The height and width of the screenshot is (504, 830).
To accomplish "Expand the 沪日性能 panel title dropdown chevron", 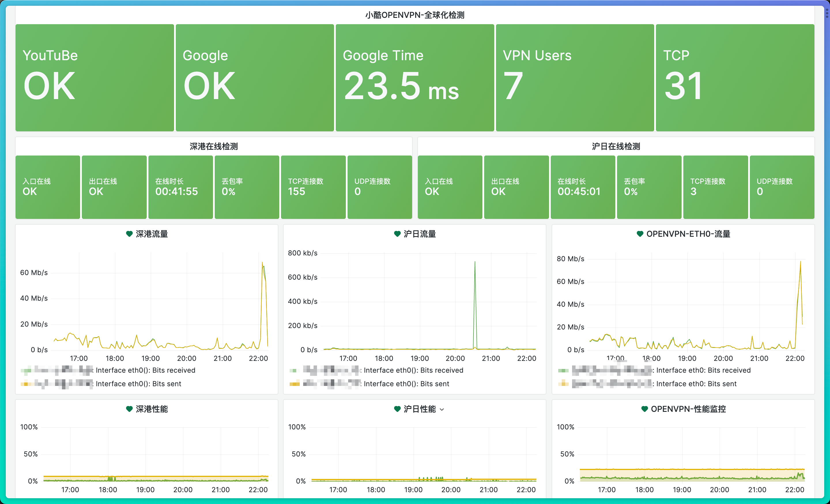I will point(442,410).
